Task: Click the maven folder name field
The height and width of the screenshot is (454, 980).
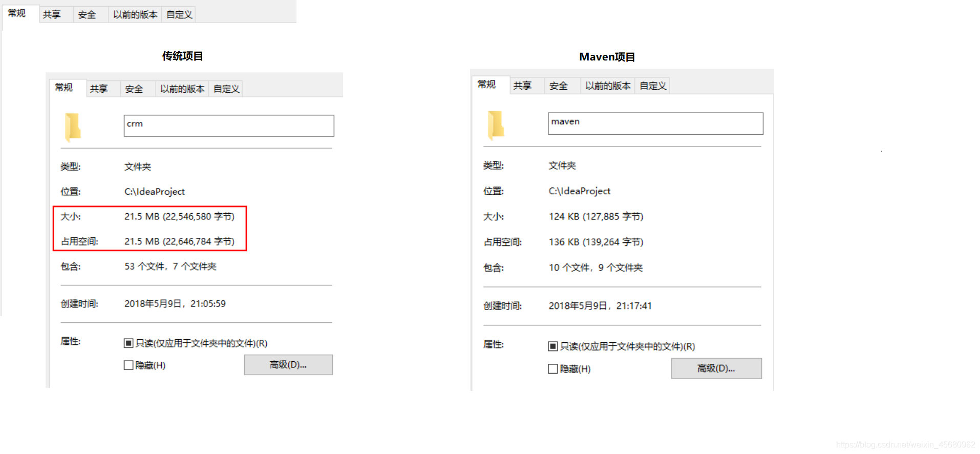Action: tap(655, 123)
